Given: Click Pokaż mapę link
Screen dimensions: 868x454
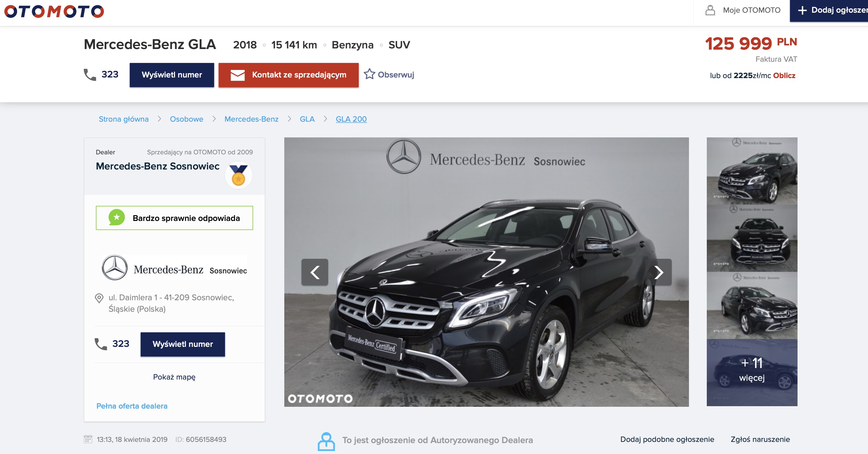Looking at the screenshot, I should click(174, 377).
